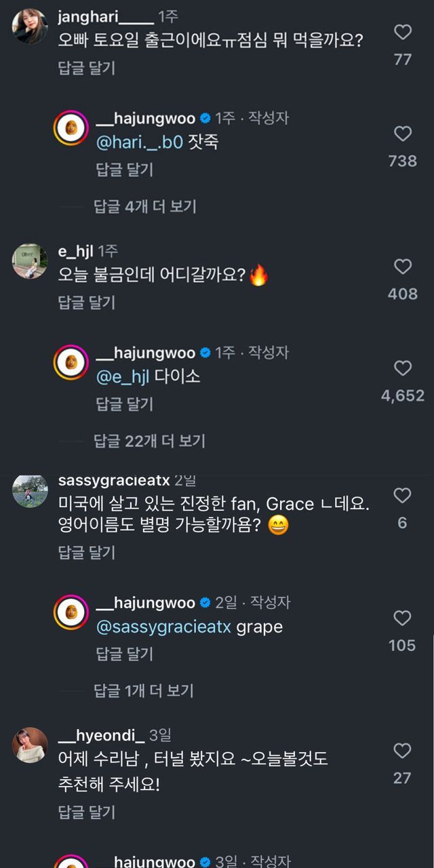Like hajungwoo's 'grape' reply
434x868 pixels.
(x=403, y=618)
